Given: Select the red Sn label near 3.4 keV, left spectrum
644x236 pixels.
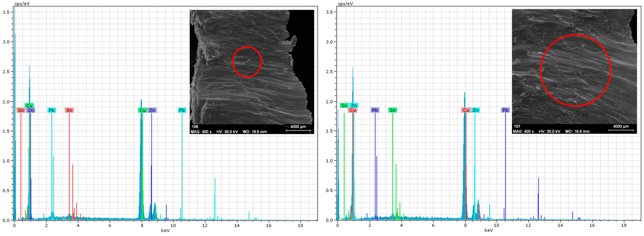Looking at the screenshot, I should pos(69,110).
